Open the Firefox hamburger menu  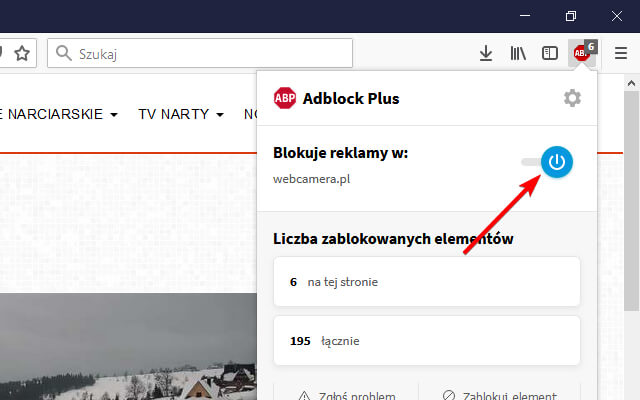[x=621, y=53]
